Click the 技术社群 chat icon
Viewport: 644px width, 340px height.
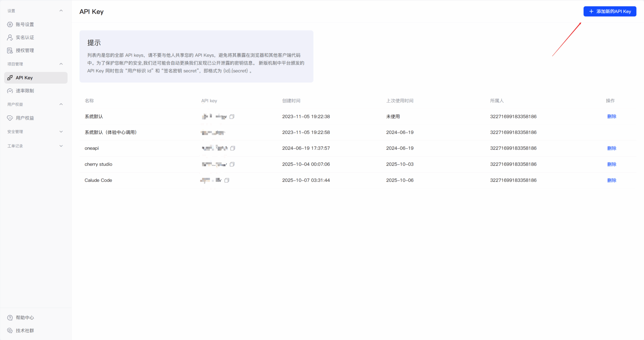click(x=10, y=330)
